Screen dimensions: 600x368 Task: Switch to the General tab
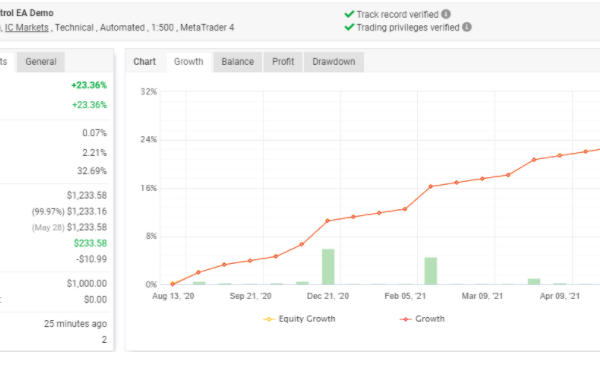tap(41, 62)
